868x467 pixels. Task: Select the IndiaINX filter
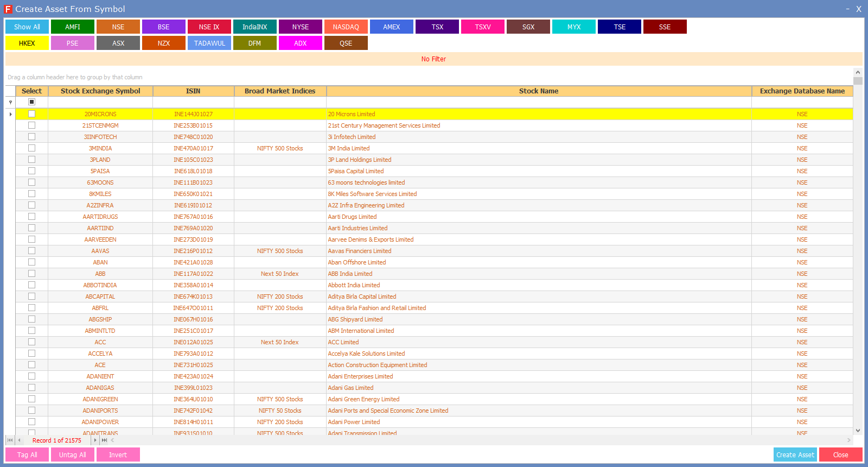[255, 27]
